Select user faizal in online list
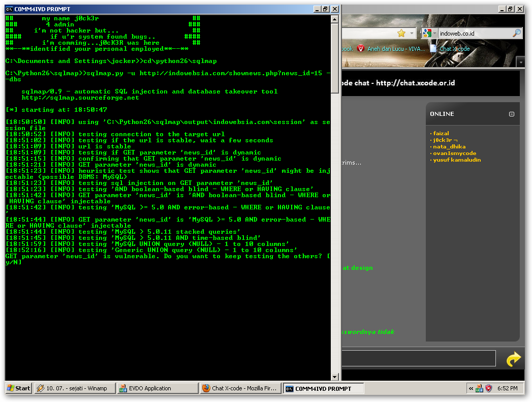The width and height of the screenshot is (532, 402). click(x=441, y=133)
